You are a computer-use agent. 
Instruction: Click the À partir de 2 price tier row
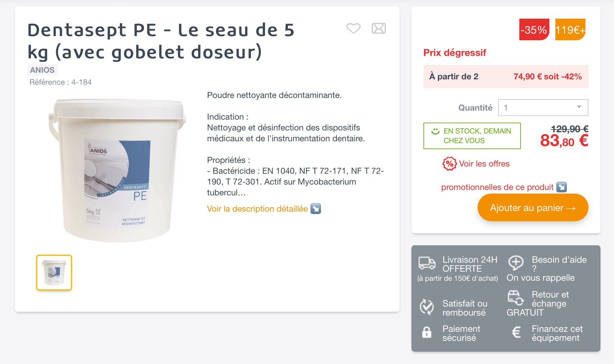point(506,76)
